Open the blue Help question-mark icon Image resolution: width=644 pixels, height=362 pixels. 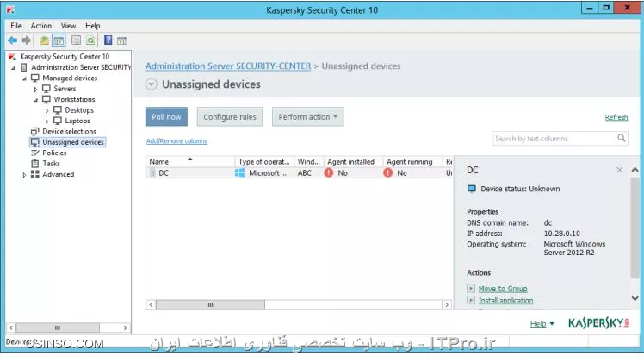(108, 41)
